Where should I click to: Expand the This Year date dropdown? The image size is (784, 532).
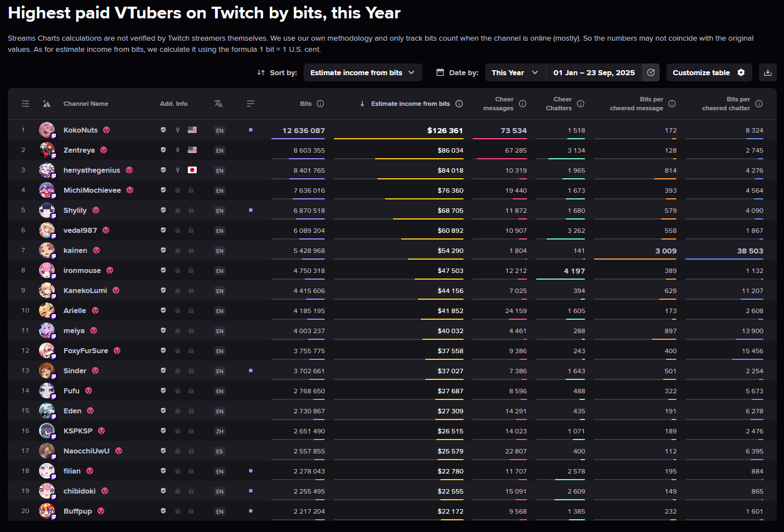coord(515,72)
